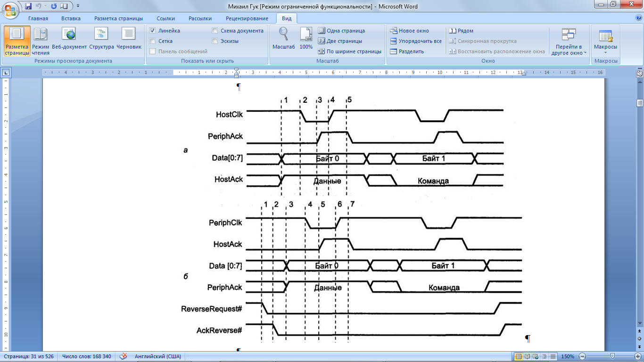Screen dimensions: 644x362
Task: Select Две страницы zoom option
Action: coord(340,41)
